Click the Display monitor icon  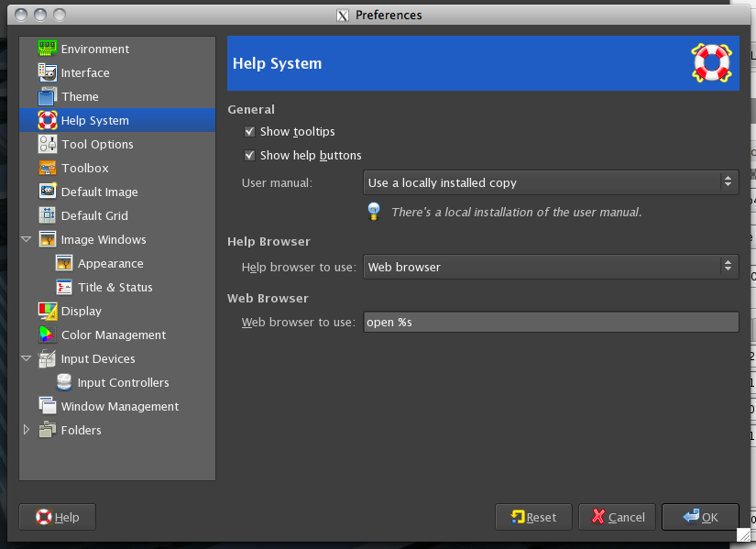(48, 311)
